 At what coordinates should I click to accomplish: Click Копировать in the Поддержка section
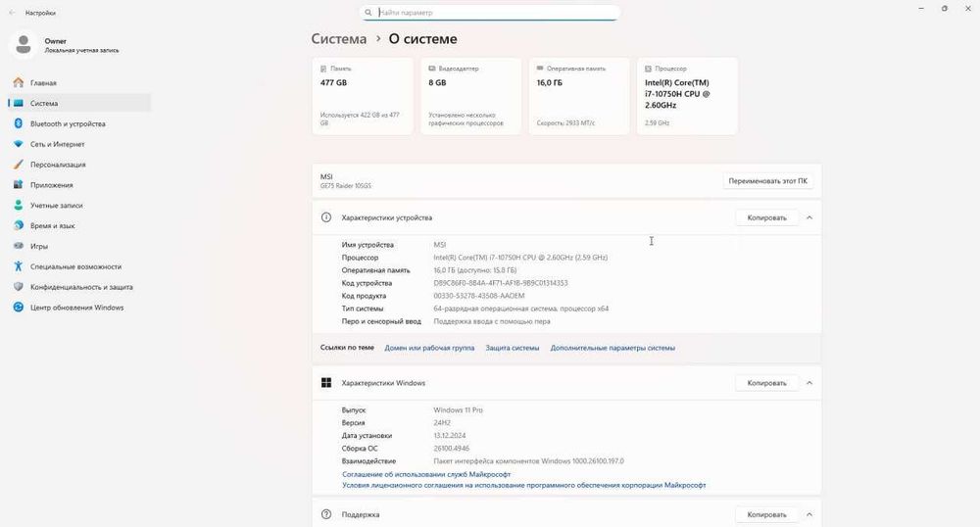(x=767, y=514)
